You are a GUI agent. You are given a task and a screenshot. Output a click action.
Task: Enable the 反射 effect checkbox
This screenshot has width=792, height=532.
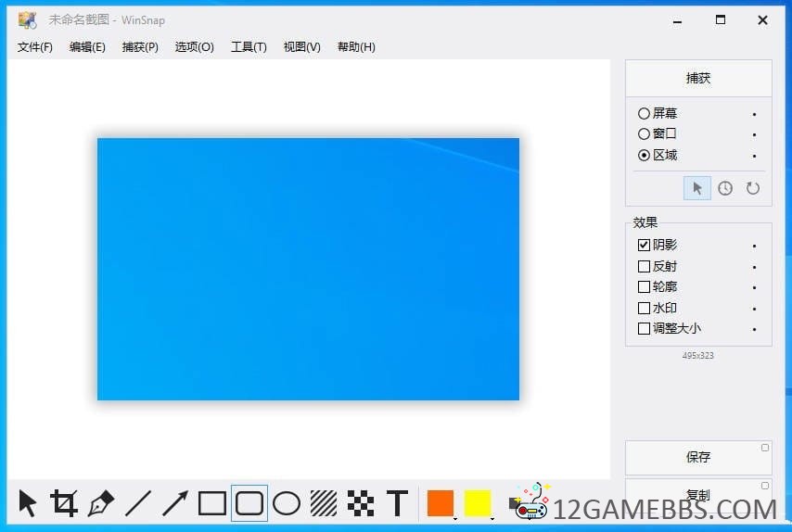(x=644, y=266)
